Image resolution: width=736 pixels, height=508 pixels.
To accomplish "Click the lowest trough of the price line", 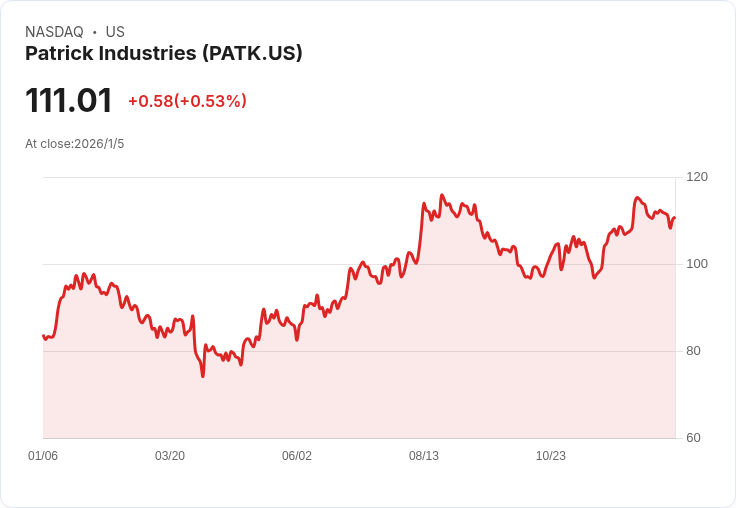I will [203, 376].
